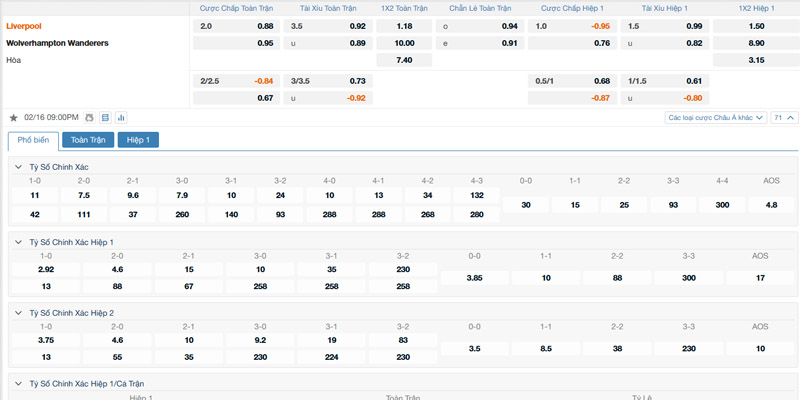
Task: Select 2/2.5 handicap odds -0.84
Action: [x=237, y=81]
